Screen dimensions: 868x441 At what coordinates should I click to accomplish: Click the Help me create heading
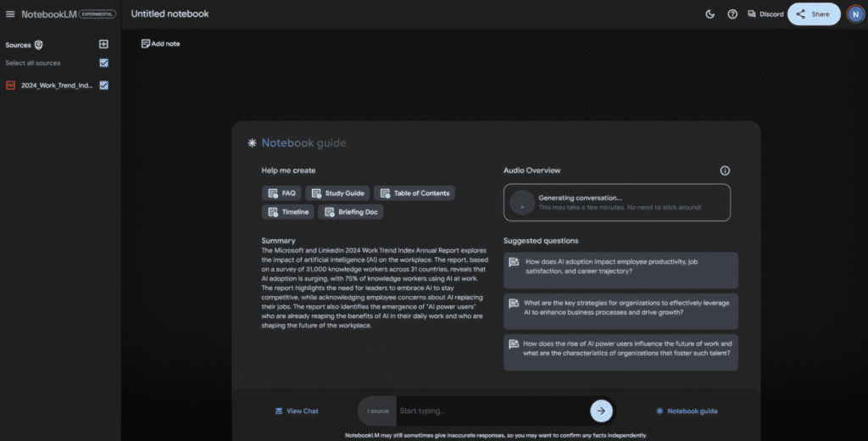[x=288, y=170]
